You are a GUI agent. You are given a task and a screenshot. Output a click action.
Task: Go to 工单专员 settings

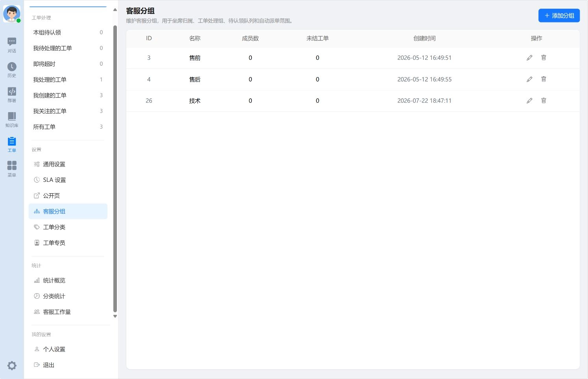68,243
